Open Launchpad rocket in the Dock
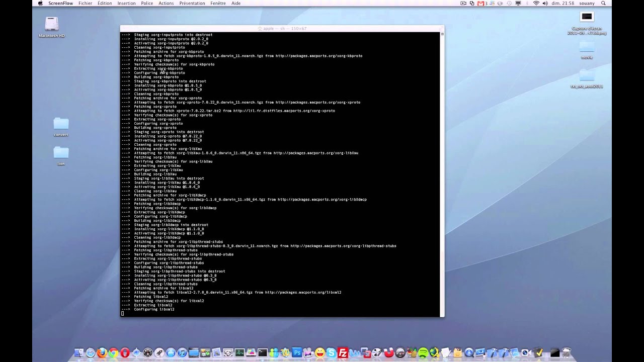 [x=159, y=353]
